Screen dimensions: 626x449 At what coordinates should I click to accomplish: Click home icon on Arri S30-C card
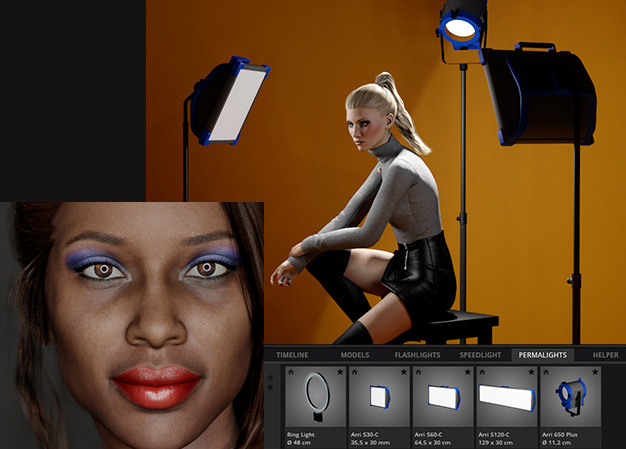pyautogui.click(x=355, y=372)
